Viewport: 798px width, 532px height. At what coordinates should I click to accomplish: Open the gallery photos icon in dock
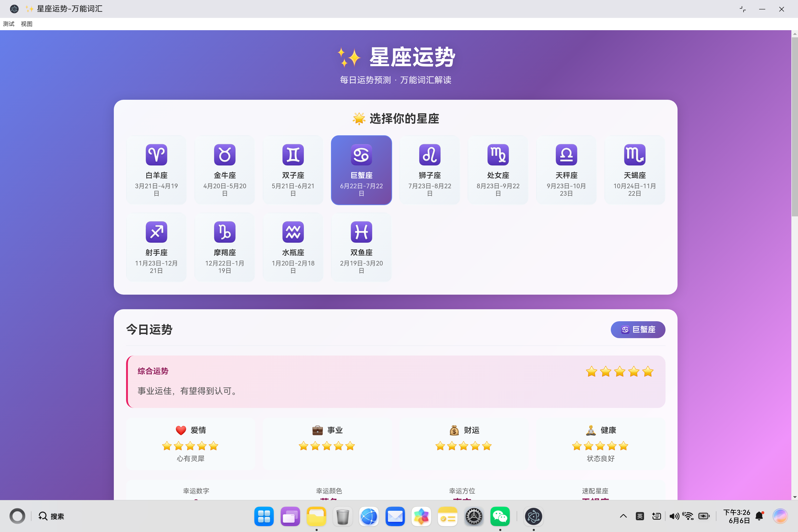[x=421, y=516]
